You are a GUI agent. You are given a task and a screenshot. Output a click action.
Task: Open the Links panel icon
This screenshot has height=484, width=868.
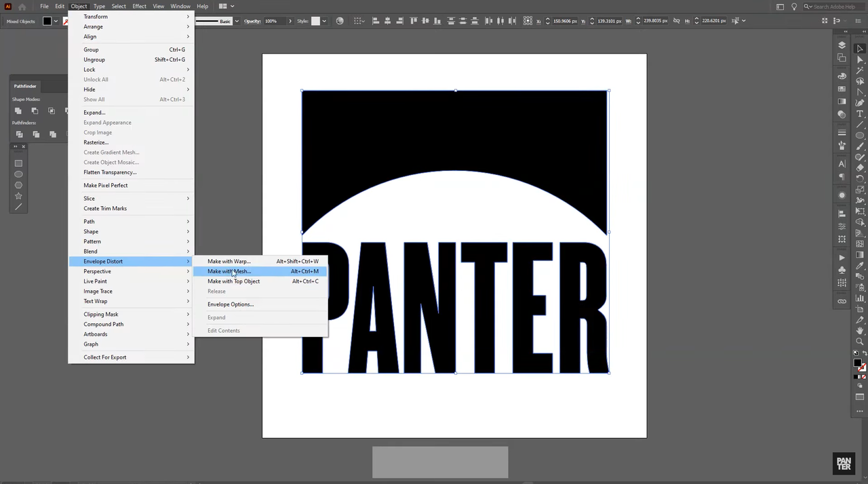pos(842,302)
